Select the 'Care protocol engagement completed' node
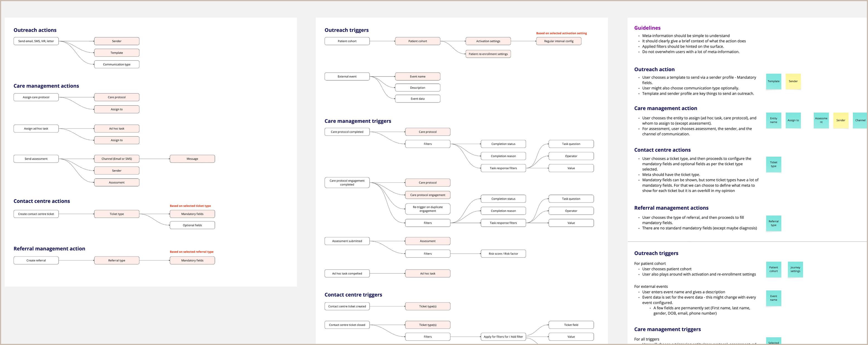868x345 pixels. pos(347,183)
